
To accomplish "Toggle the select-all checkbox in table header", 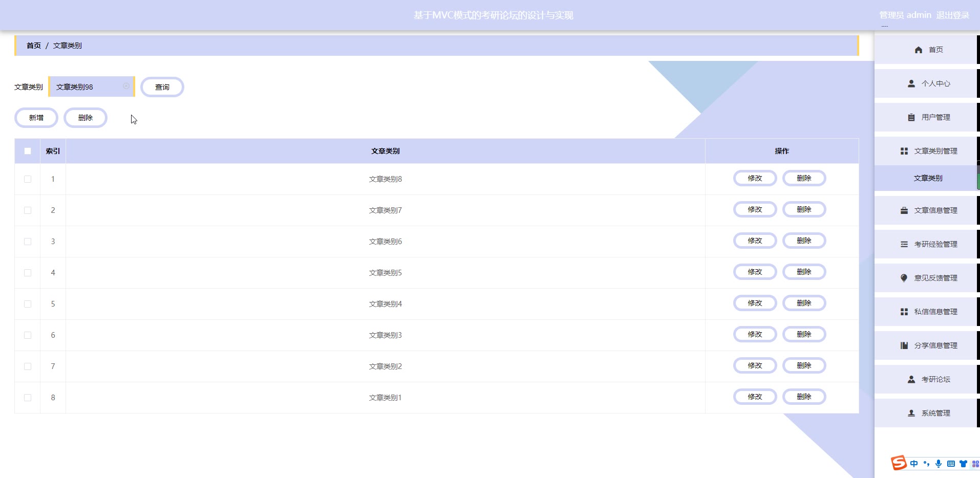I will pos(28,151).
